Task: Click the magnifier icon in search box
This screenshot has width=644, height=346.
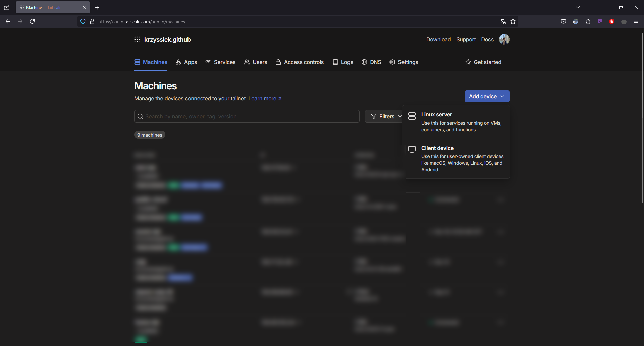Action: (140, 116)
